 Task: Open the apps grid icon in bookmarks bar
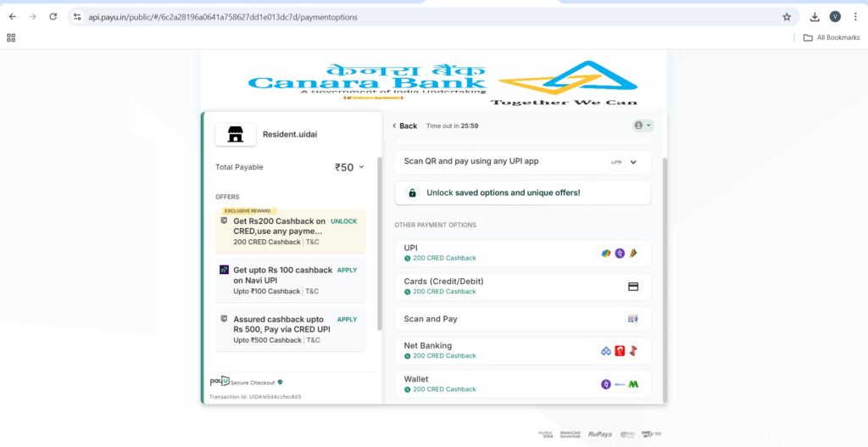click(11, 37)
